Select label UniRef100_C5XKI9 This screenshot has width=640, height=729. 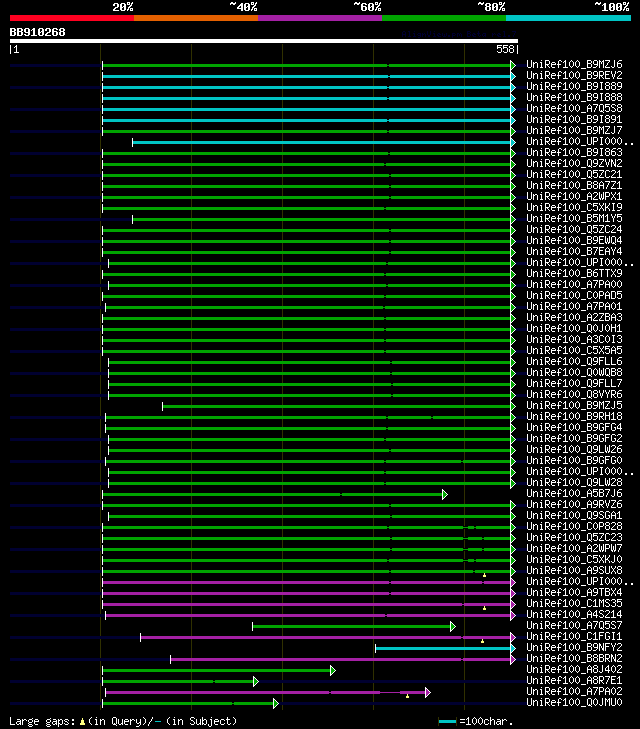(x=574, y=207)
